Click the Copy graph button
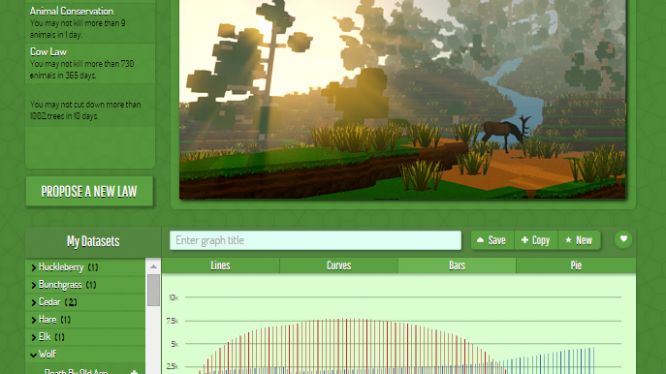The height and width of the screenshot is (374, 666). click(536, 240)
